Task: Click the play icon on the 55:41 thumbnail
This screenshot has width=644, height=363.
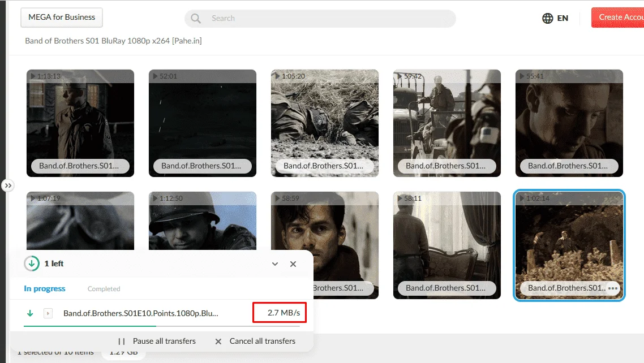Action: tap(522, 76)
